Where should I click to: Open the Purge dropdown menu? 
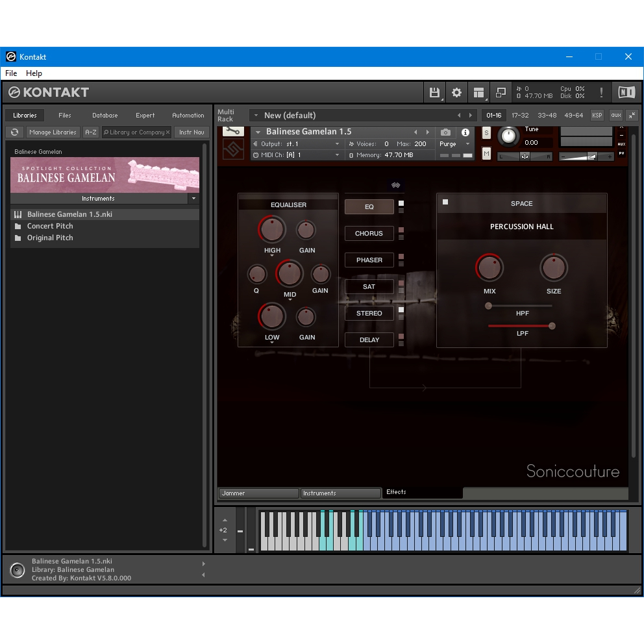pos(467,143)
